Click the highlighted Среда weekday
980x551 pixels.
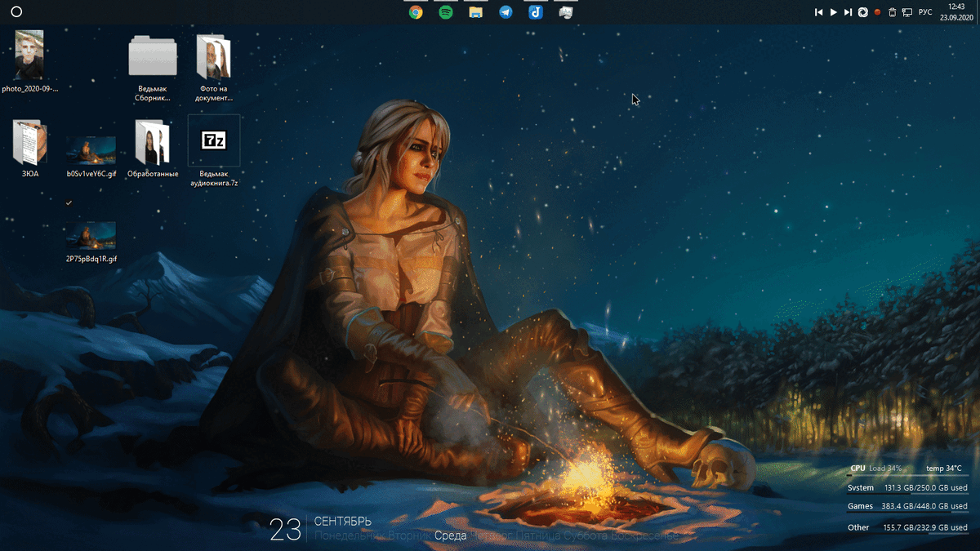point(450,535)
